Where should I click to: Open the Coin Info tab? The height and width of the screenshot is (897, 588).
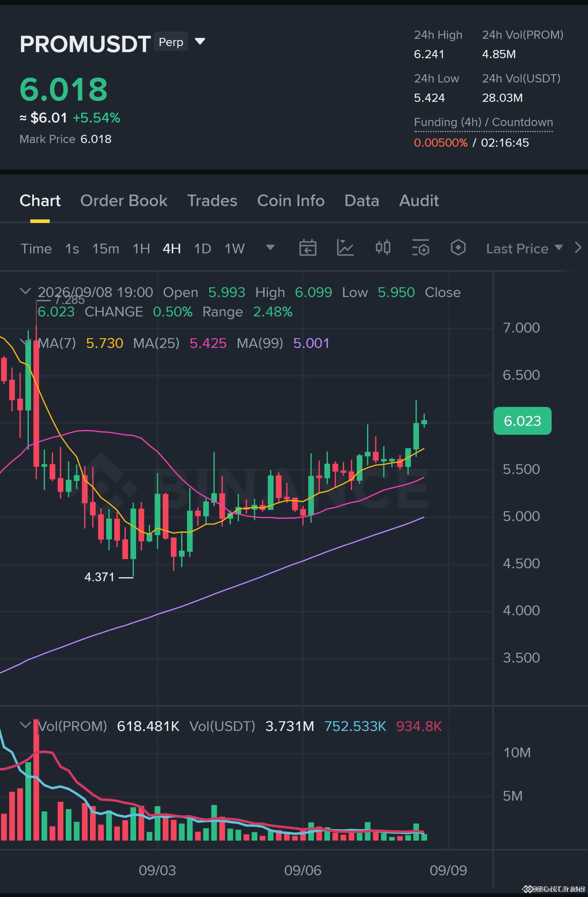[291, 201]
